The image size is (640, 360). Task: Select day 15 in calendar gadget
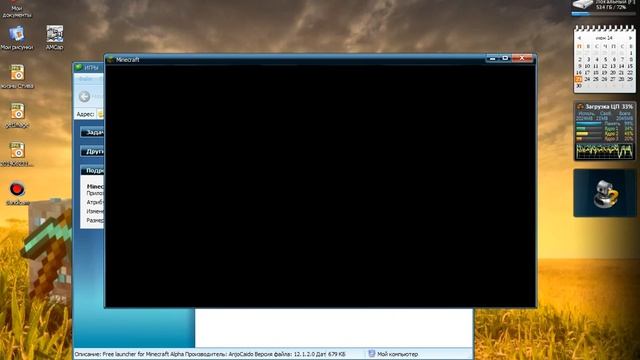[630, 66]
